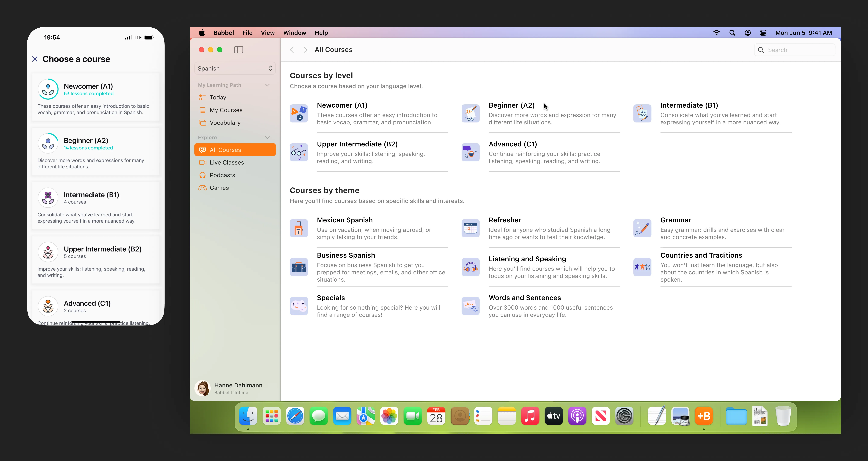Click the Countries and Traditions people icon
This screenshot has height=461, width=868.
coord(642,267)
